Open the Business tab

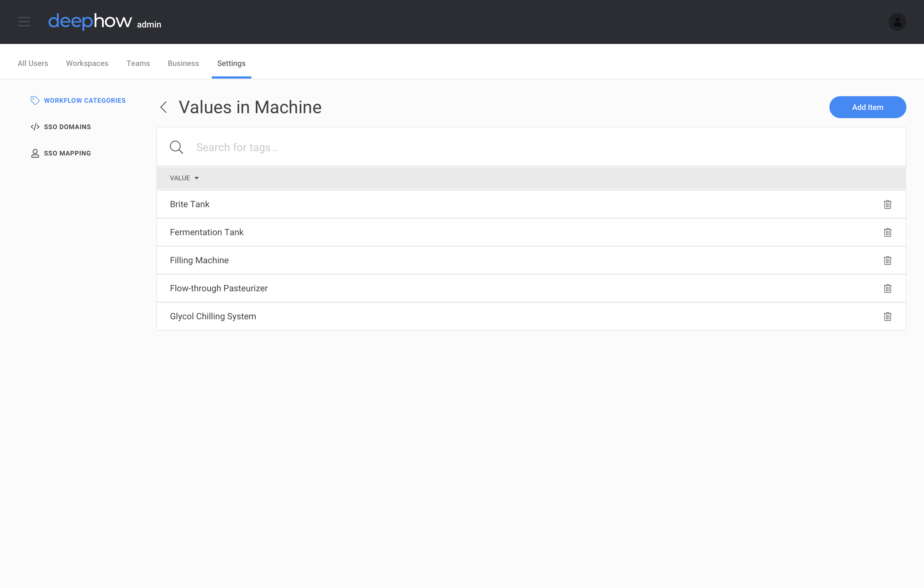pos(183,63)
